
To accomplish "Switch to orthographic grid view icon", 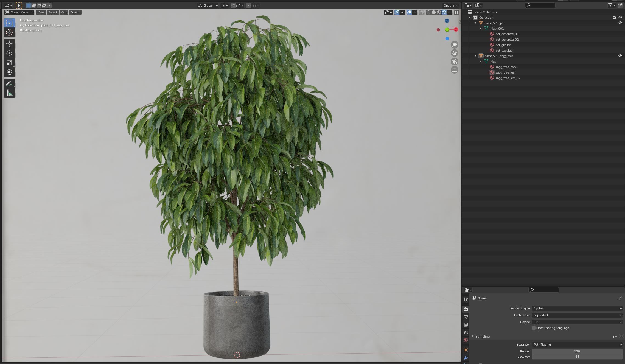I will click(455, 70).
